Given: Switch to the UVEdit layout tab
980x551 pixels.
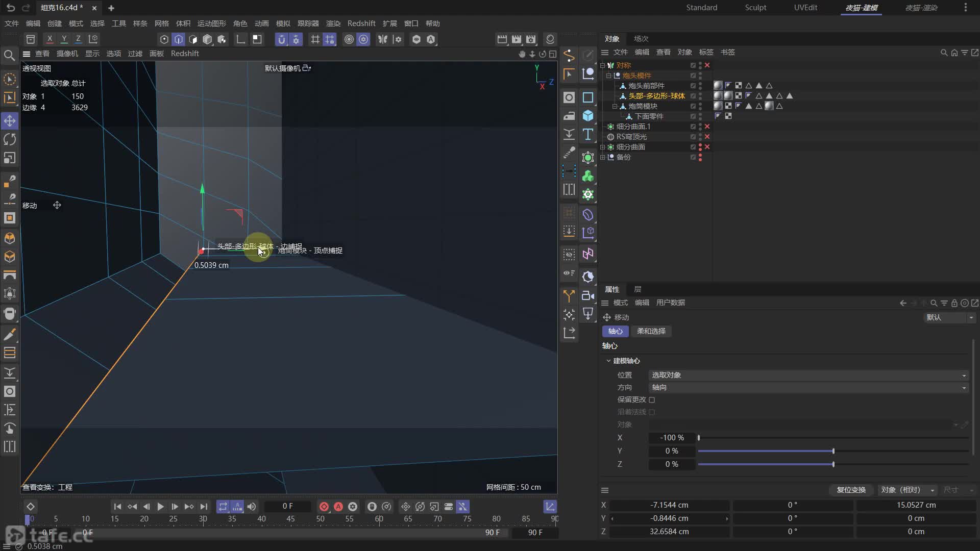Looking at the screenshot, I should click(x=805, y=8).
